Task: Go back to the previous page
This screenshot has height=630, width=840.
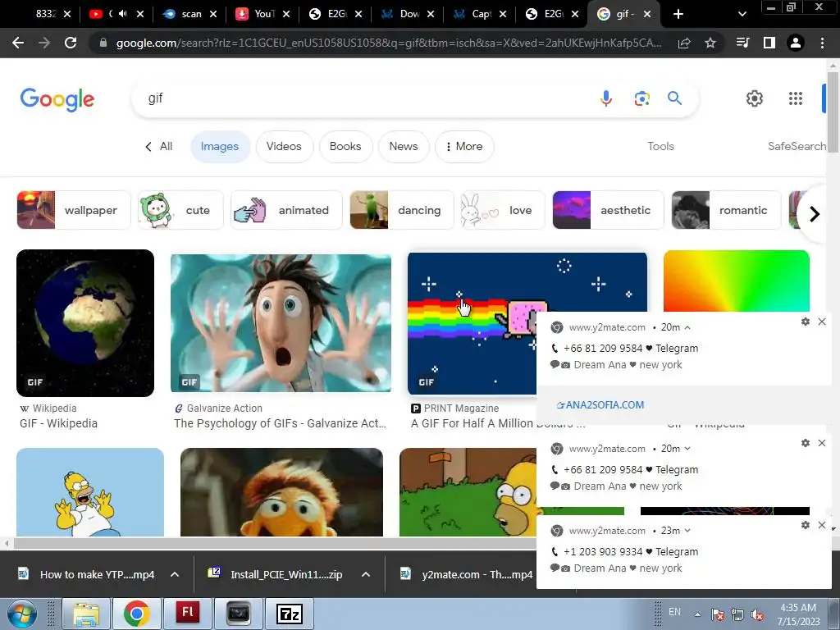Action: click(x=18, y=43)
